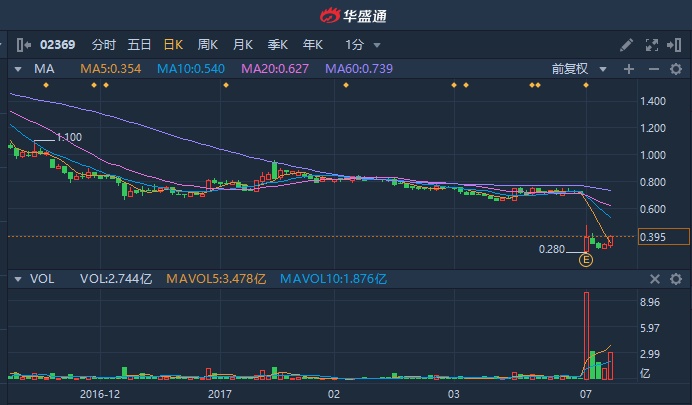692x405 pixels.
Task: Open MA indicator settings gear
Action: (676, 69)
